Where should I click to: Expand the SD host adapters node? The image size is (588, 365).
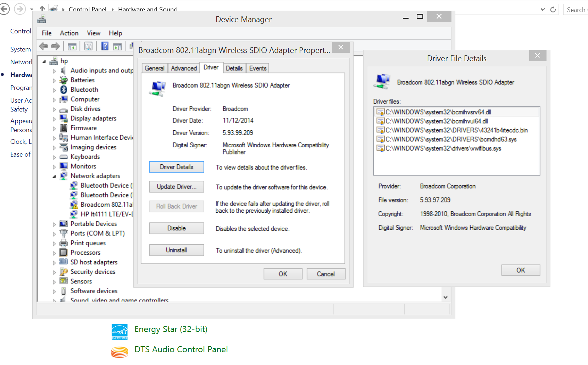click(54, 263)
